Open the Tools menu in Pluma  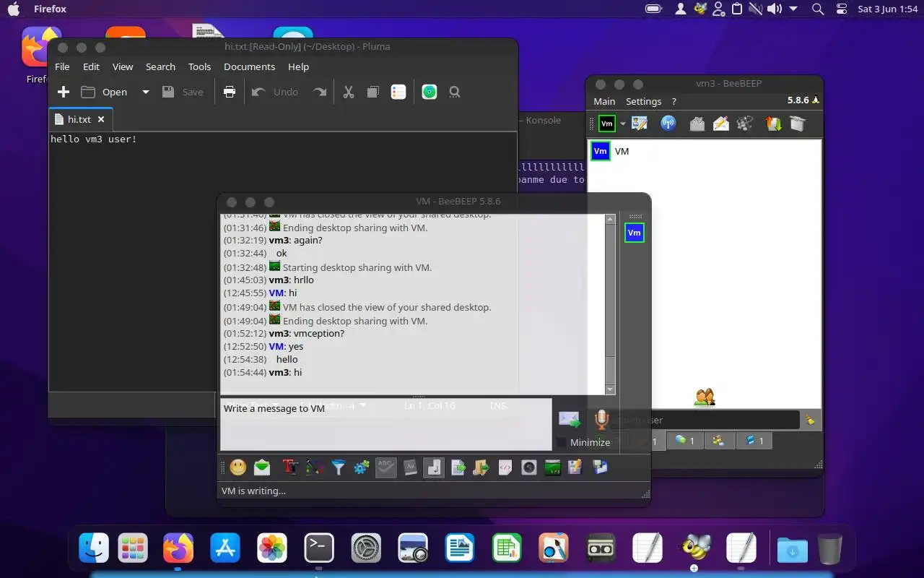tap(199, 66)
